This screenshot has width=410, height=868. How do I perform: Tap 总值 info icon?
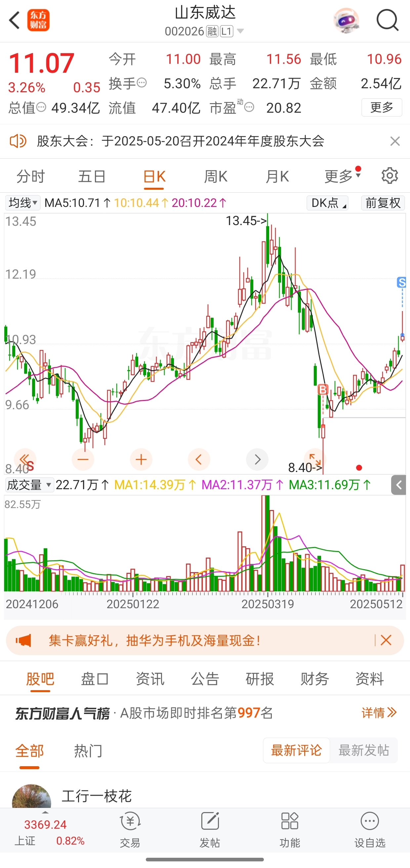(x=41, y=107)
